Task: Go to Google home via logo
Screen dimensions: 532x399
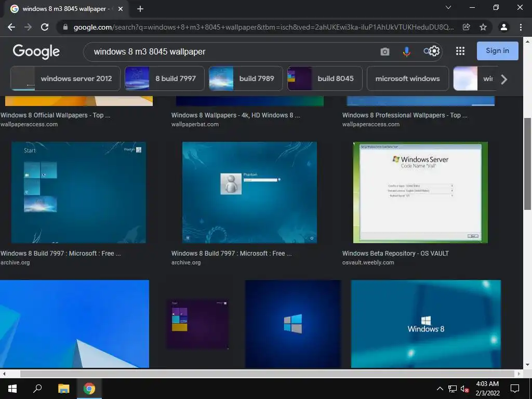Action: coord(36,51)
